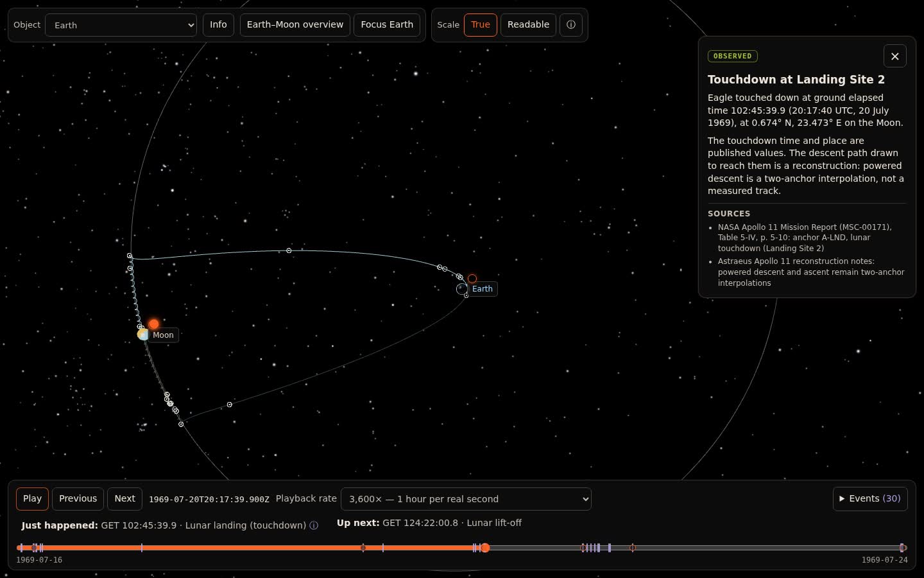Click the orange spacecraft marker near Moon
The width and height of the screenshot is (924, 578).
pos(154,324)
